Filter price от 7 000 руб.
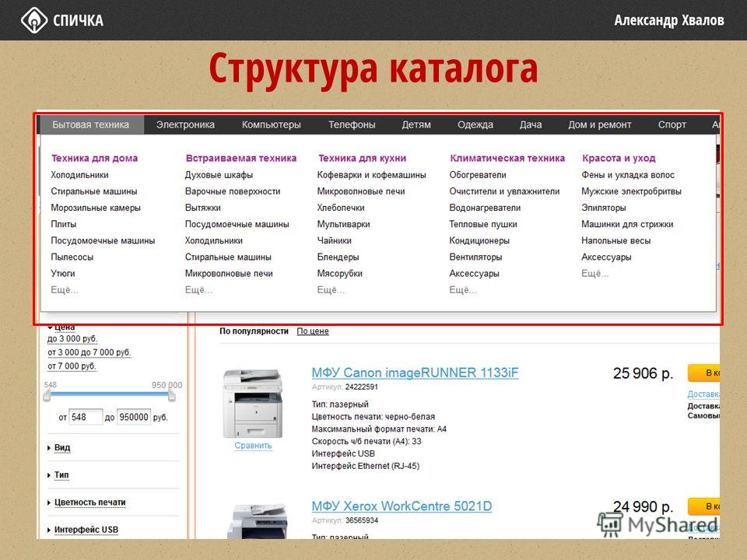 click(72, 366)
